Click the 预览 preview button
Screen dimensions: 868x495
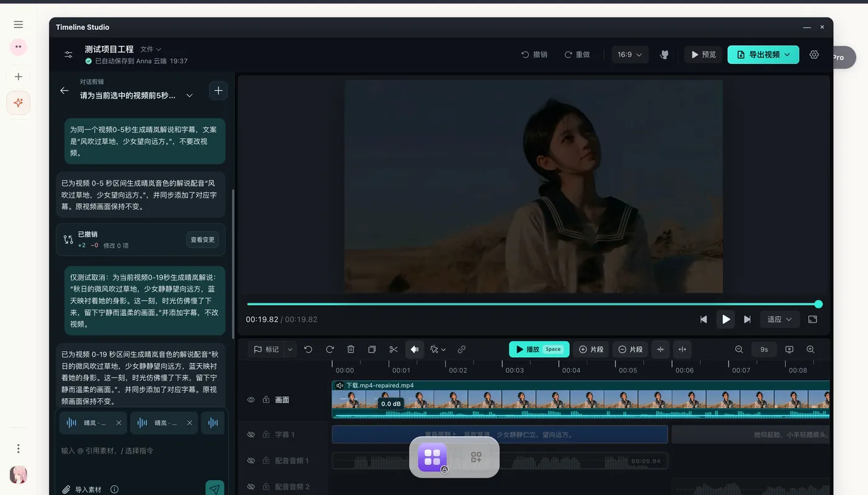pos(704,55)
